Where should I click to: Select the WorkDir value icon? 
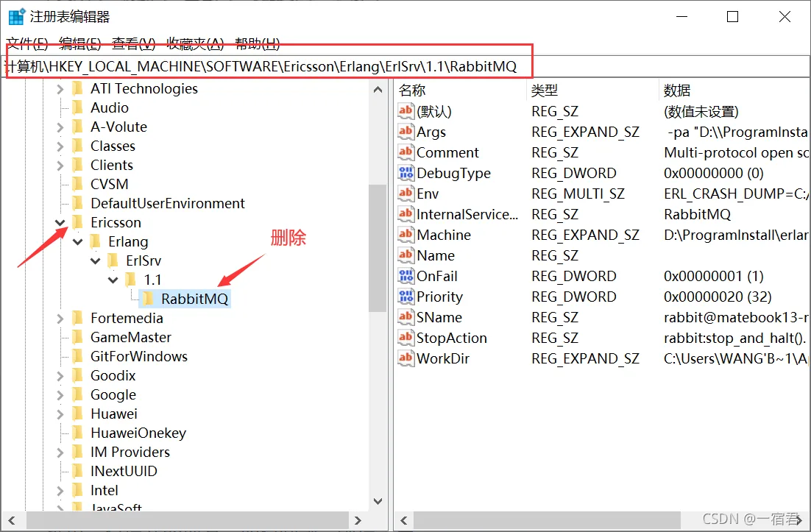pyautogui.click(x=405, y=358)
